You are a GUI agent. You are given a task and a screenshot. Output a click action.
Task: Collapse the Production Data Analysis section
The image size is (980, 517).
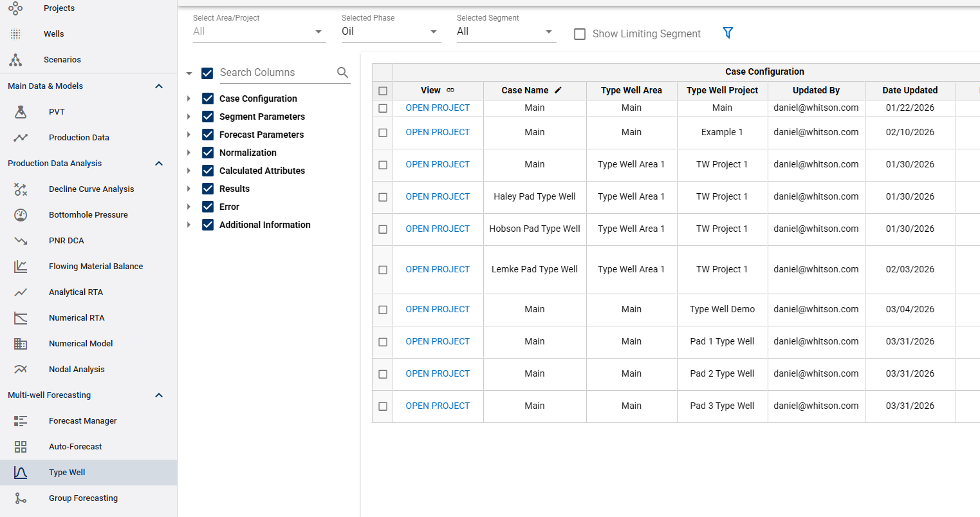[x=159, y=164]
